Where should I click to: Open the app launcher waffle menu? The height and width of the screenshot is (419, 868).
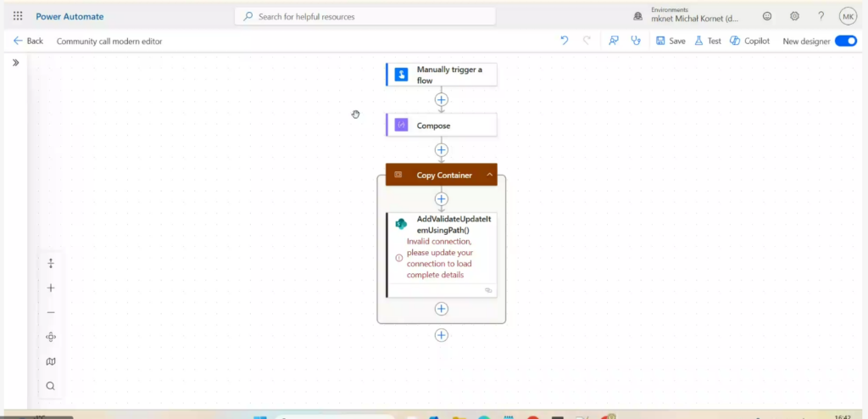[x=18, y=16]
